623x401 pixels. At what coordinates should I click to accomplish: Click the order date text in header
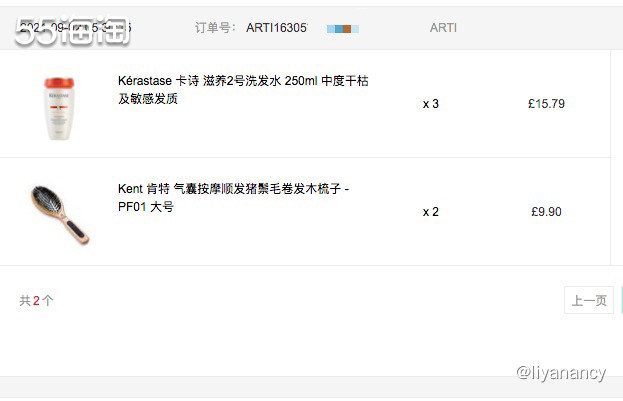click(x=75, y=28)
